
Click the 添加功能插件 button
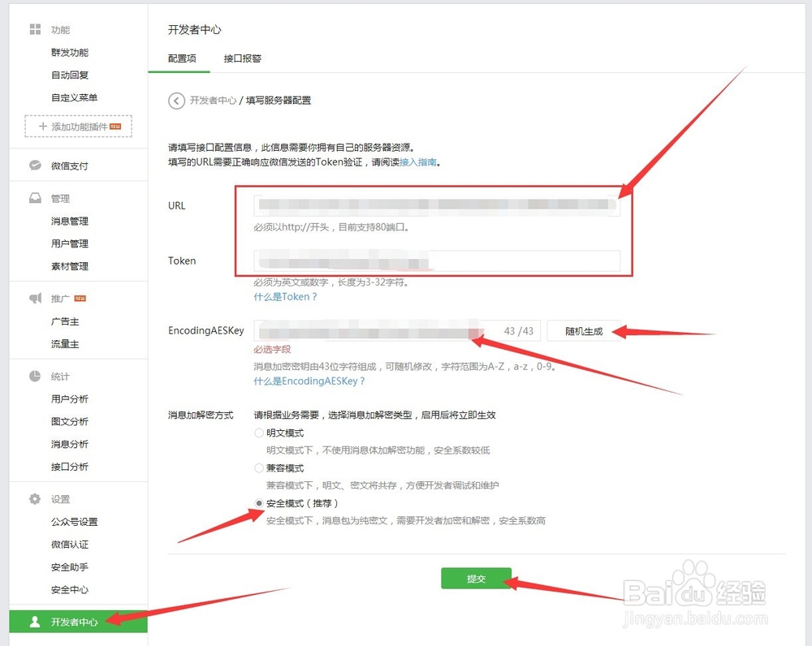tap(79, 127)
